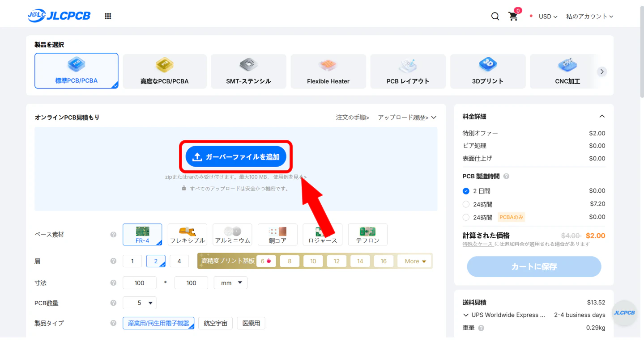Click ガーバーファイルを追加 upload button

point(236,156)
